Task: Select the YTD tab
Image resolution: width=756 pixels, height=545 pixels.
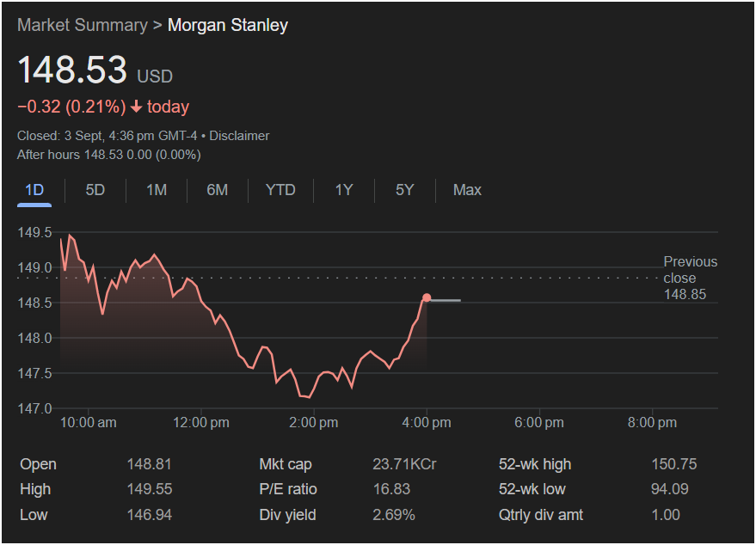Action: coord(280,190)
